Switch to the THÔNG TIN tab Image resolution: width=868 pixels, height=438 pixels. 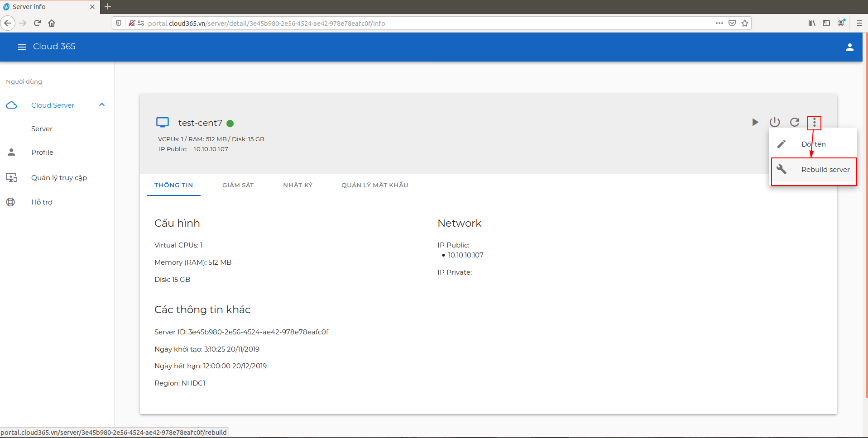[174, 185]
